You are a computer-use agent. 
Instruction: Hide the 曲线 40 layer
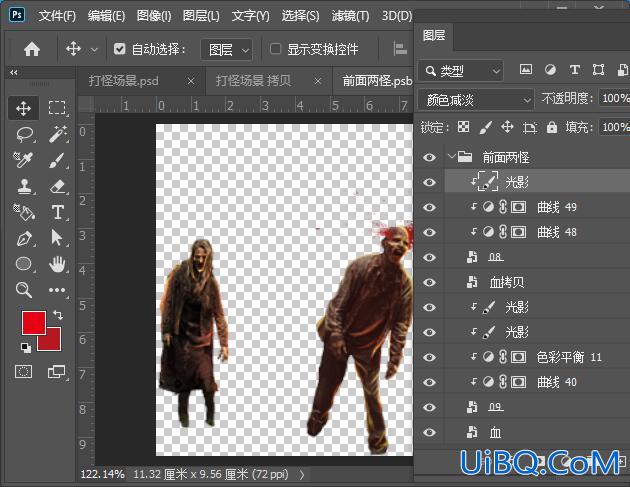click(429, 382)
